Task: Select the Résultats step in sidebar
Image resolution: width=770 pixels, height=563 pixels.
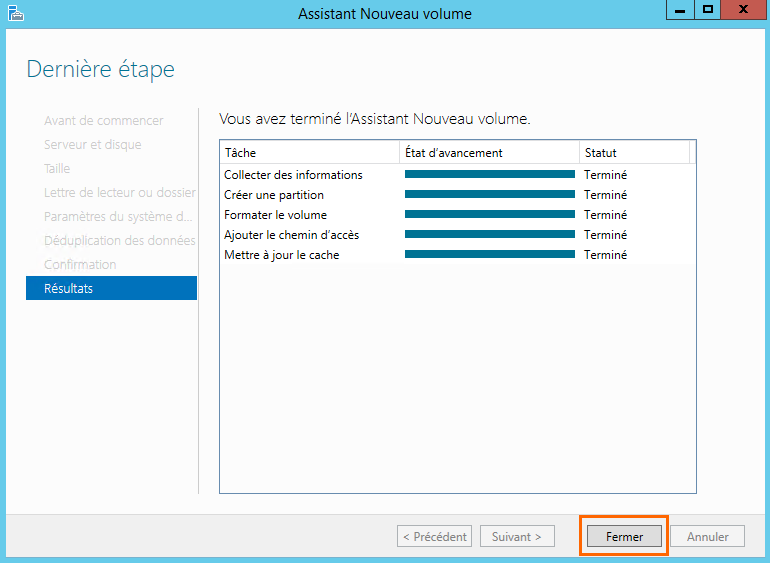Action: 111,288
